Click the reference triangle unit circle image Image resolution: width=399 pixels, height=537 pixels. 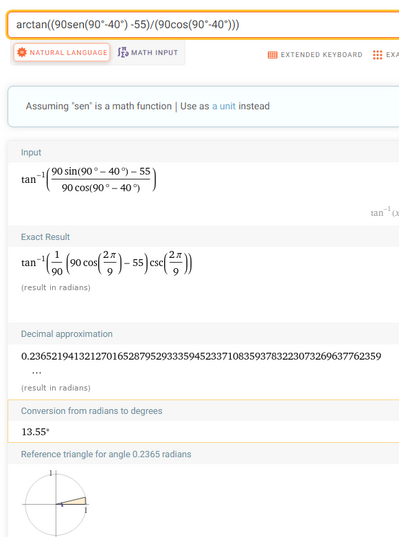[x=56, y=503]
